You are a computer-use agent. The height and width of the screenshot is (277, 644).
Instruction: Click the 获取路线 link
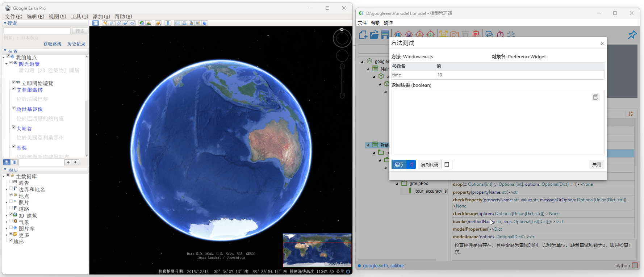(53, 44)
